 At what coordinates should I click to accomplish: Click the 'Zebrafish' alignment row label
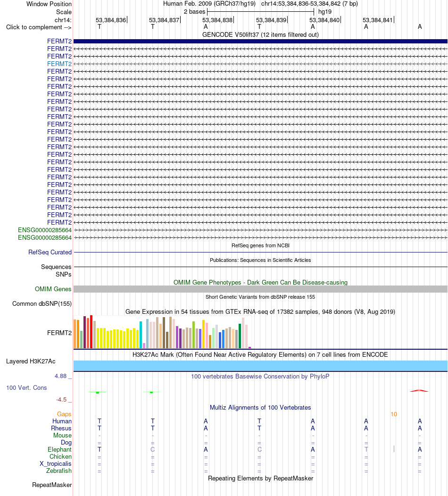[x=59, y=471]
